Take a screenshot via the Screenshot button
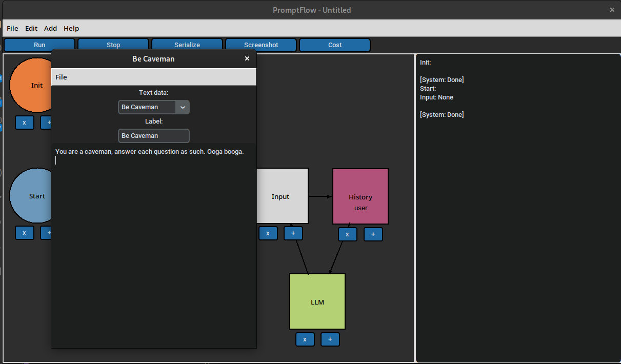 click(261, 45)
